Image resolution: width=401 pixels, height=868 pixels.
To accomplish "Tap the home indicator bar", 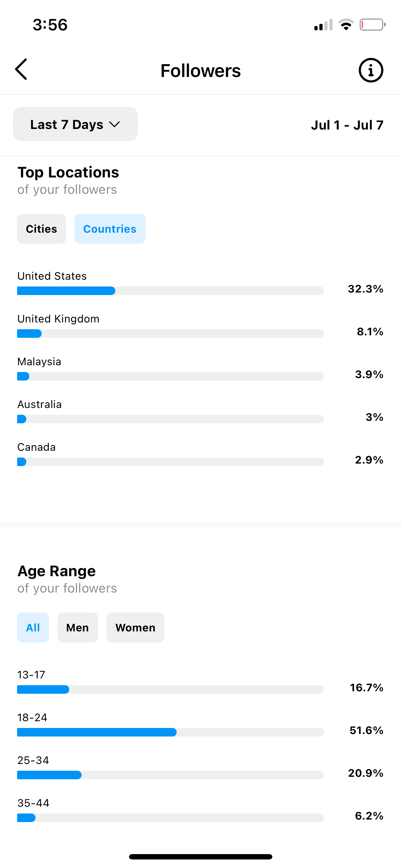I will coord(201,857).
